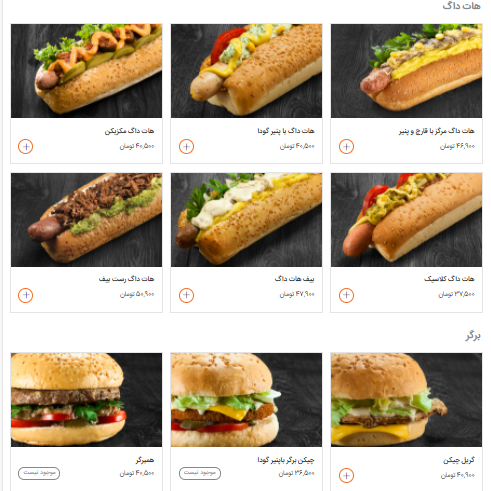
Task: Click the unavailable badge under چیکن برگر باپنیر گودا
Action: pyautogui.click(x=200, y=473)
